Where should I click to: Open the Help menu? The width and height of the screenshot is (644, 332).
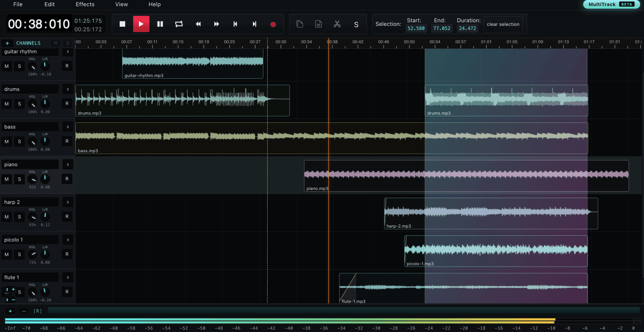pos(154,4)
